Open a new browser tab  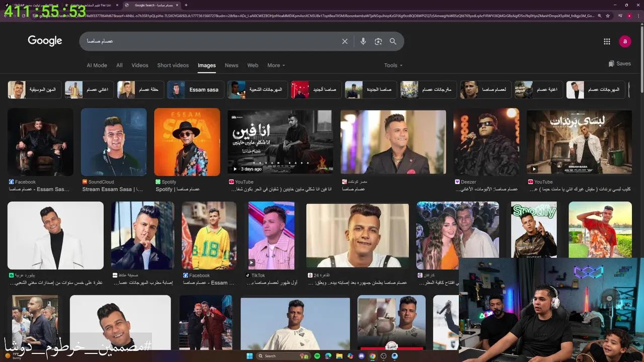pyautogui.click(x=186, y=5)
